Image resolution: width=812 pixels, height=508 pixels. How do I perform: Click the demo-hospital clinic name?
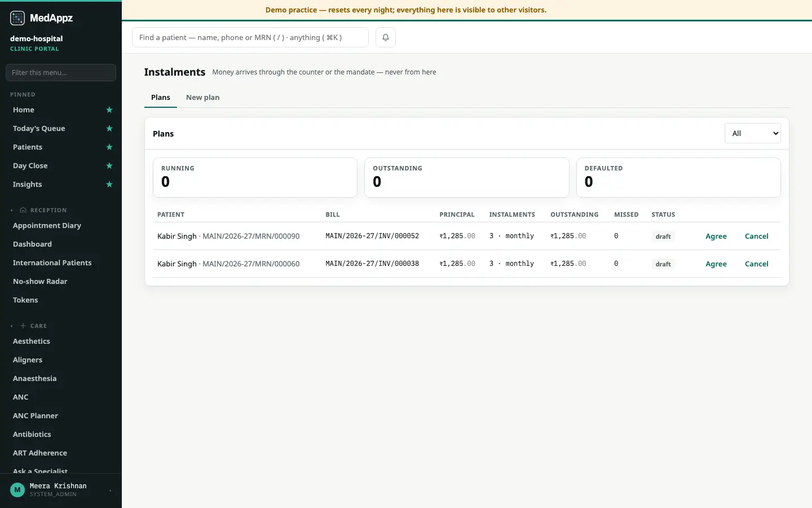click(37, 38)
